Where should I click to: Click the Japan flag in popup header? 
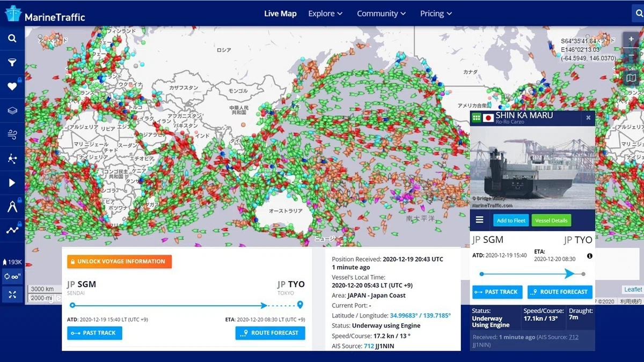coord(488,117)
